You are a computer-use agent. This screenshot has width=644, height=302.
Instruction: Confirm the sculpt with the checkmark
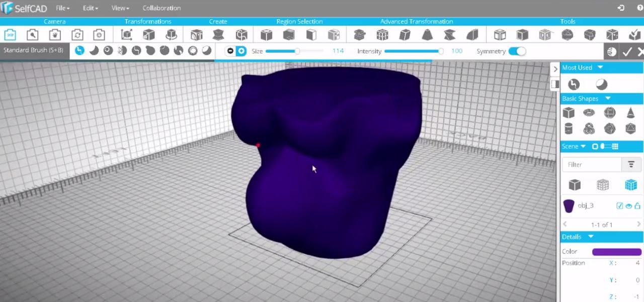click(x=627, y=51)
